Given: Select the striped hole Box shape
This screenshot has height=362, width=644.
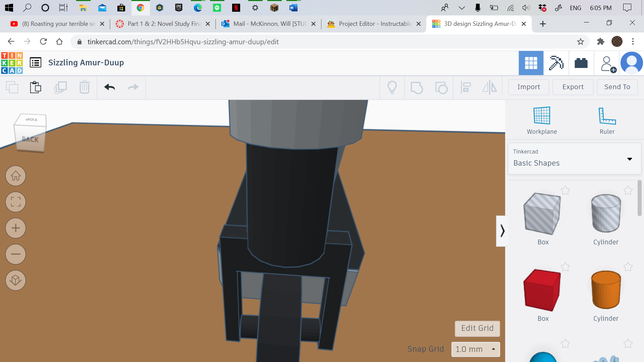Looking at the screenshot, I should click(542, 214).
